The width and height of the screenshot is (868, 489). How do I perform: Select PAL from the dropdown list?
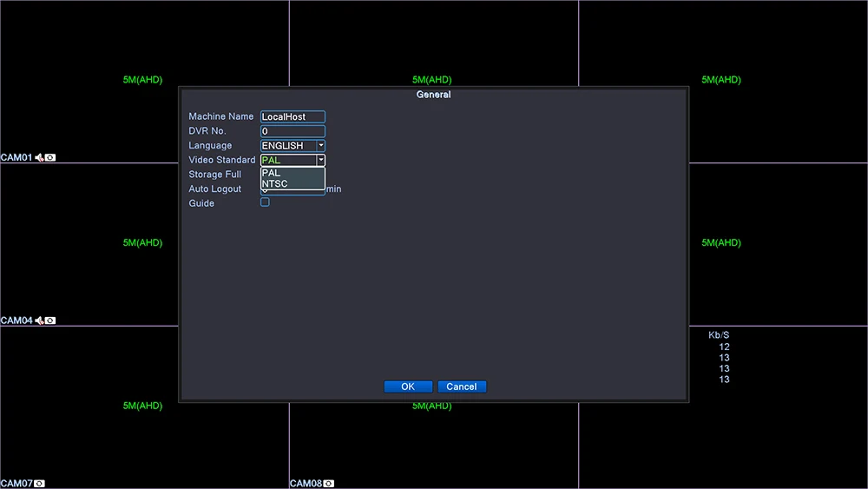click(293, 173)
